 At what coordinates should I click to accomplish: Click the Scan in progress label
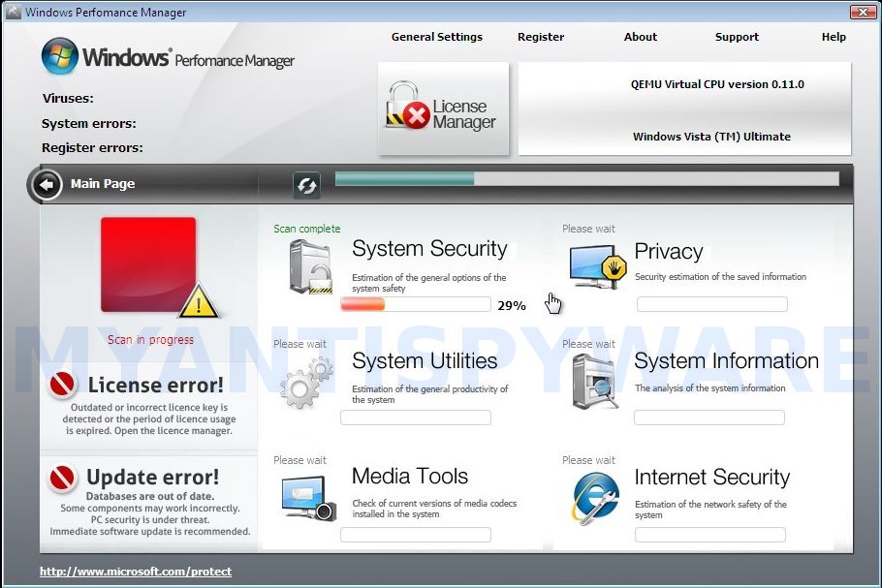(x=151, y=340)
